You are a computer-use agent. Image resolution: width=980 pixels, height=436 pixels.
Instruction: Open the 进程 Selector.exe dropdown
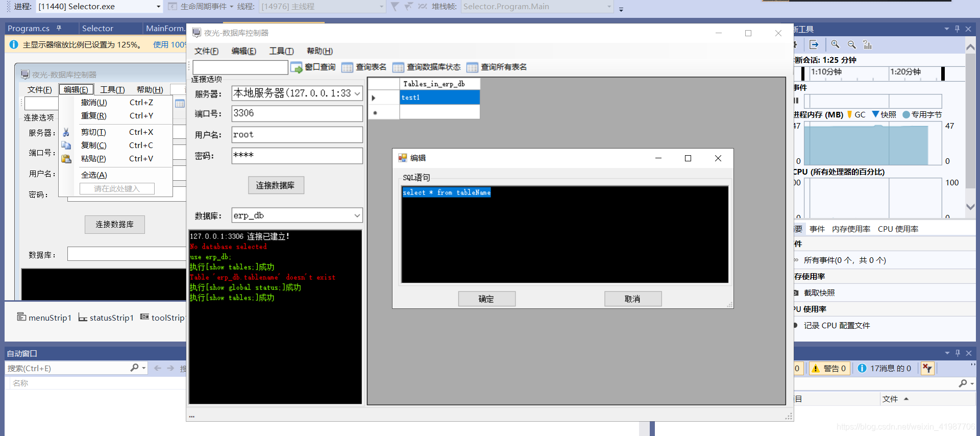tap(159, 7)
